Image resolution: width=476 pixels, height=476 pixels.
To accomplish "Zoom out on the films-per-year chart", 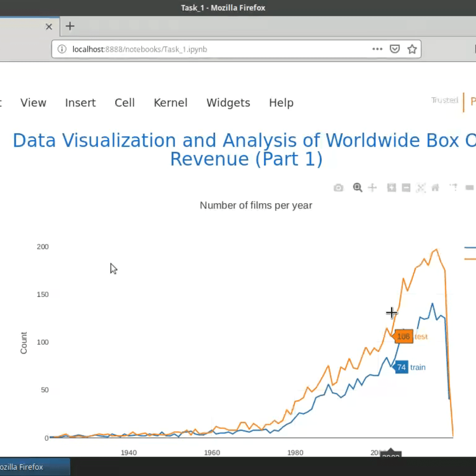I will [406, 188].
